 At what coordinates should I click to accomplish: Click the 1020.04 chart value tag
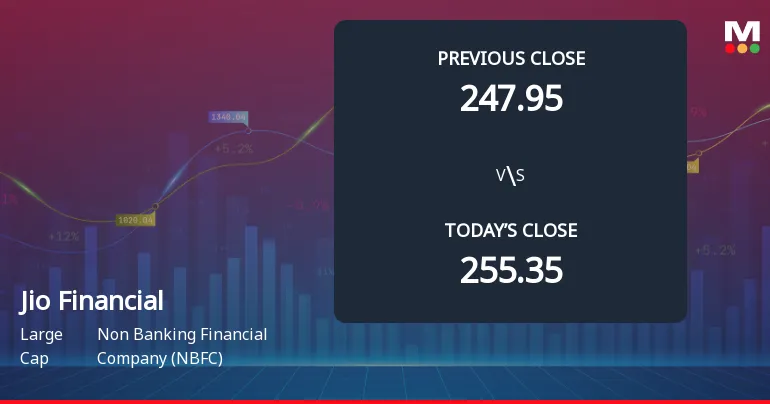click(x=135, y=219)
